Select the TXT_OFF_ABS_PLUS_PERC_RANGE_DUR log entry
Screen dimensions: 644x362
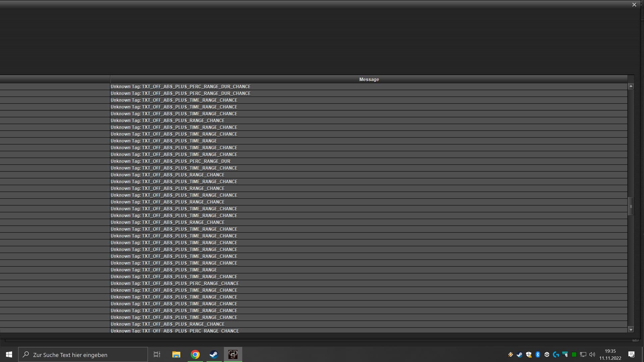tap(170, 161)
